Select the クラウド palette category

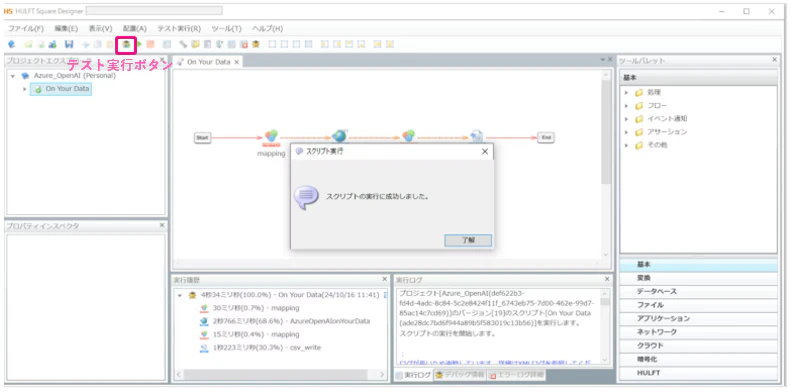coord(698,346)
